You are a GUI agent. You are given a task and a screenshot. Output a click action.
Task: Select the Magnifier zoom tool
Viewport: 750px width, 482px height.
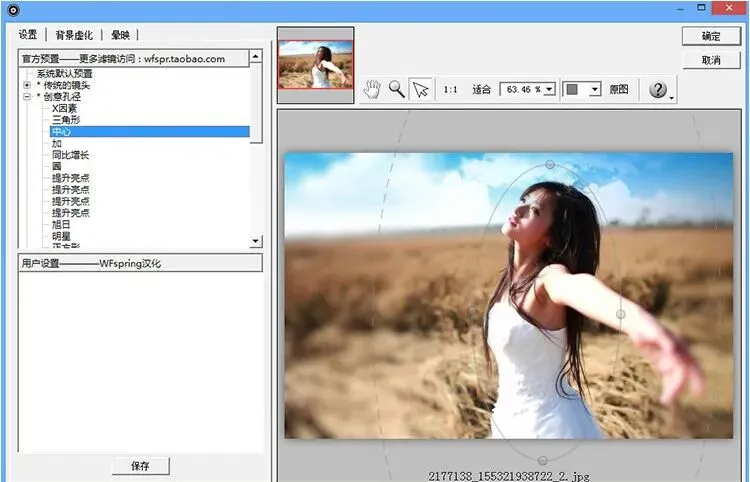397,89
